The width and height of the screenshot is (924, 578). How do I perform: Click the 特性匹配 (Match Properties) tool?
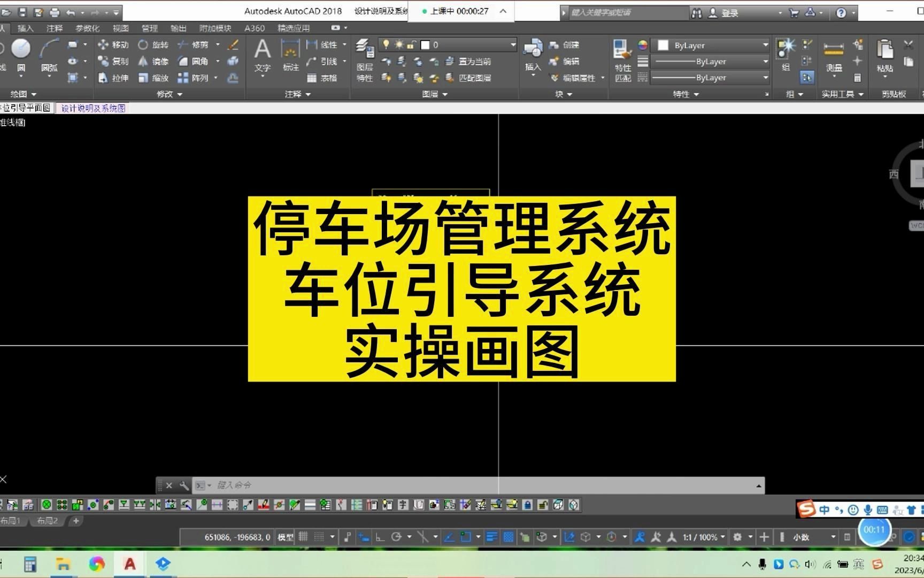[x=622, y=60]
